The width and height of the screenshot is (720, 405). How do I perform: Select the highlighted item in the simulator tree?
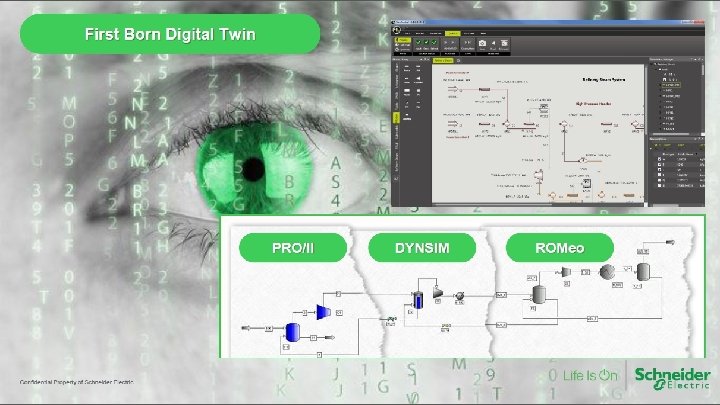coord(672,85)
